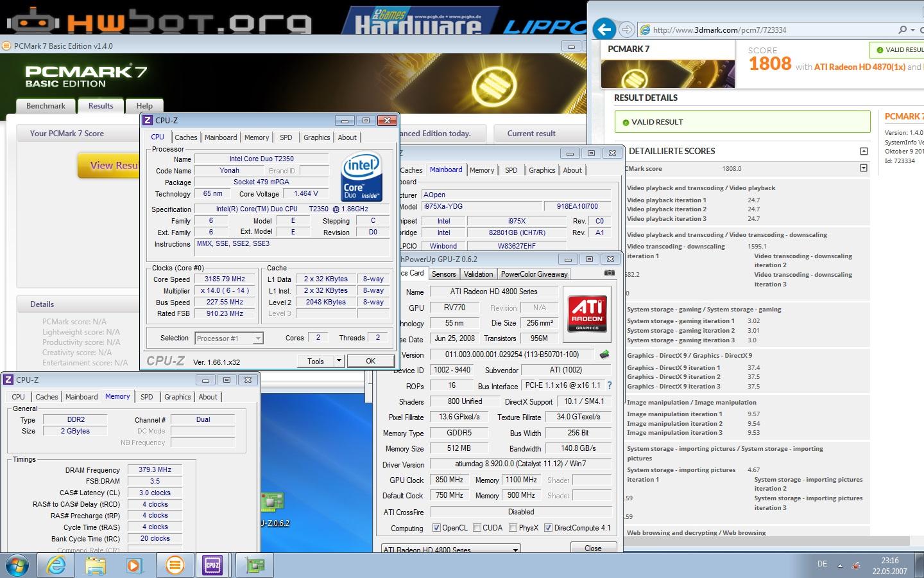The image size is (924, 578).
Task: Switch to CPU-Z taskbar icon
Action: point(213,566)
